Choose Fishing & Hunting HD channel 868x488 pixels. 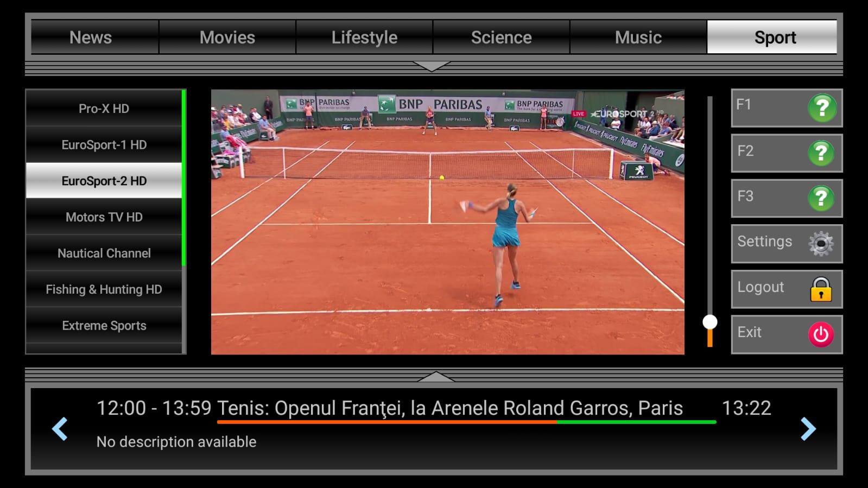[x=104, y=289]
